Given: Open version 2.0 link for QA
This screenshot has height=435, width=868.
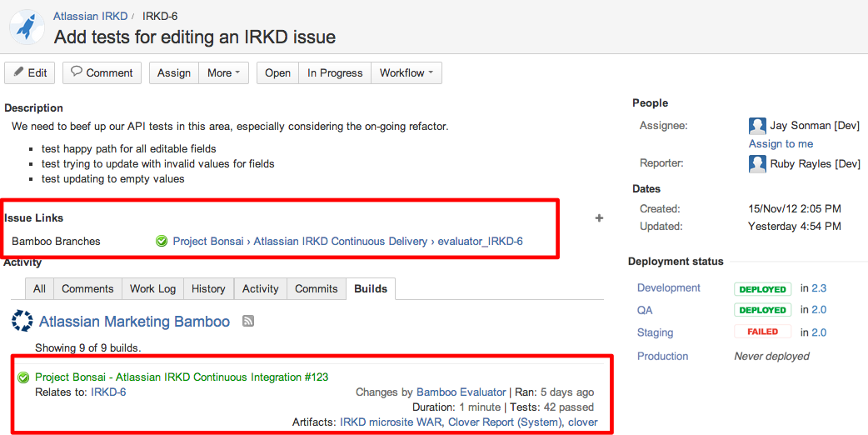Looking at the screenshot, I should (x=819, y=310).
